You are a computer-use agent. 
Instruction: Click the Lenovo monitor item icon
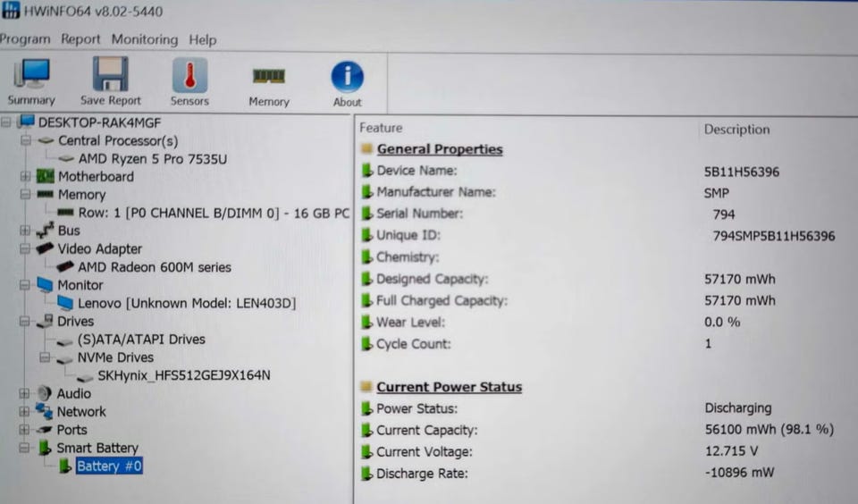tap(65, 303)
